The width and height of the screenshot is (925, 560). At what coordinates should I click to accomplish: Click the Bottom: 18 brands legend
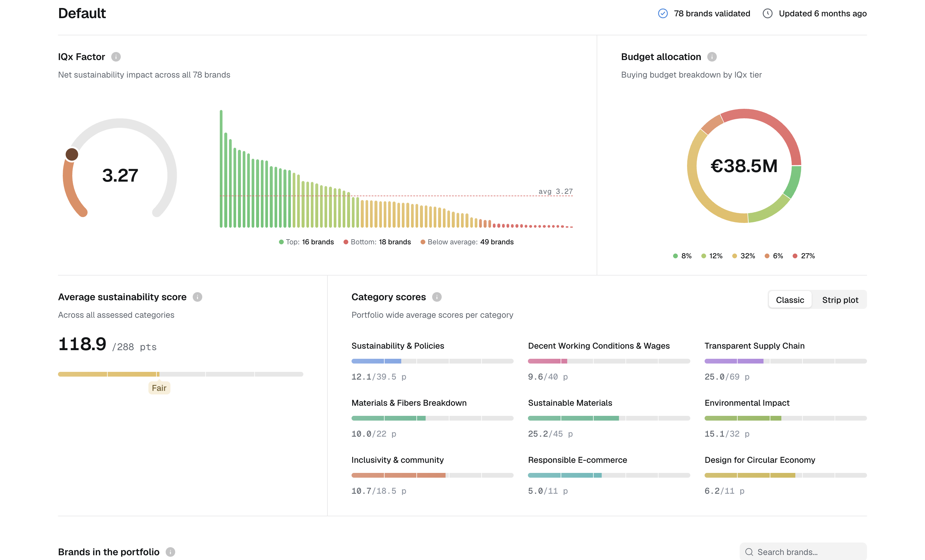377,242
